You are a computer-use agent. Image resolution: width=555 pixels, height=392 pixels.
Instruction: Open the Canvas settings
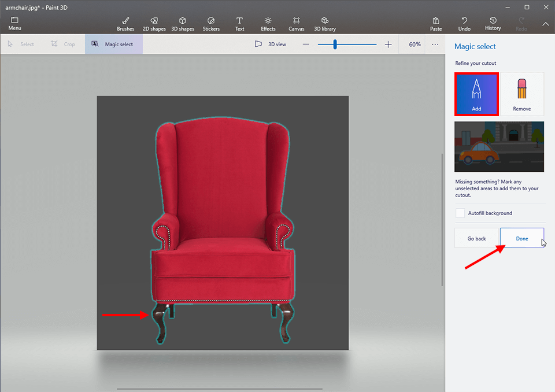pos(296,23)
